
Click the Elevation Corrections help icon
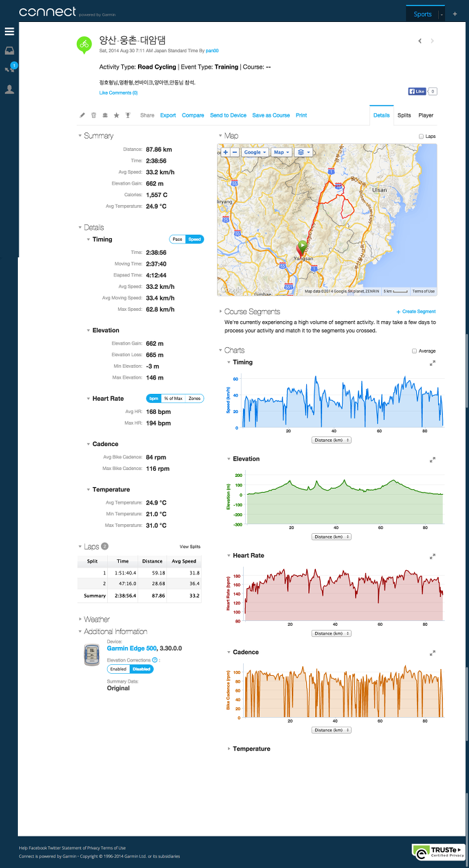tap(155, 660)
